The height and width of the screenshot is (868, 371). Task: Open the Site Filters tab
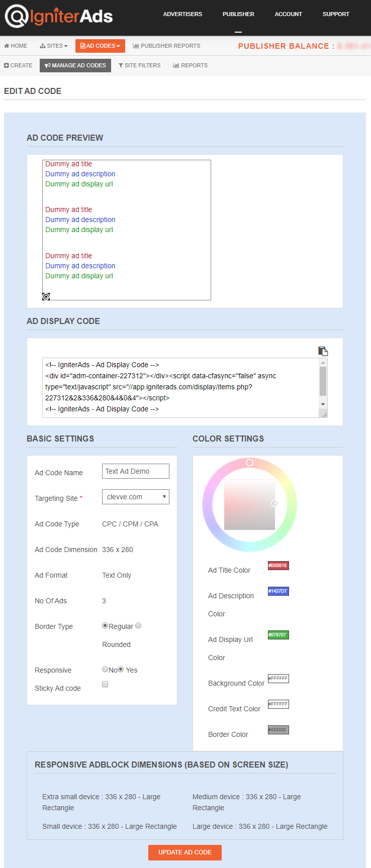pyautogui.click(x=139, y=65)
